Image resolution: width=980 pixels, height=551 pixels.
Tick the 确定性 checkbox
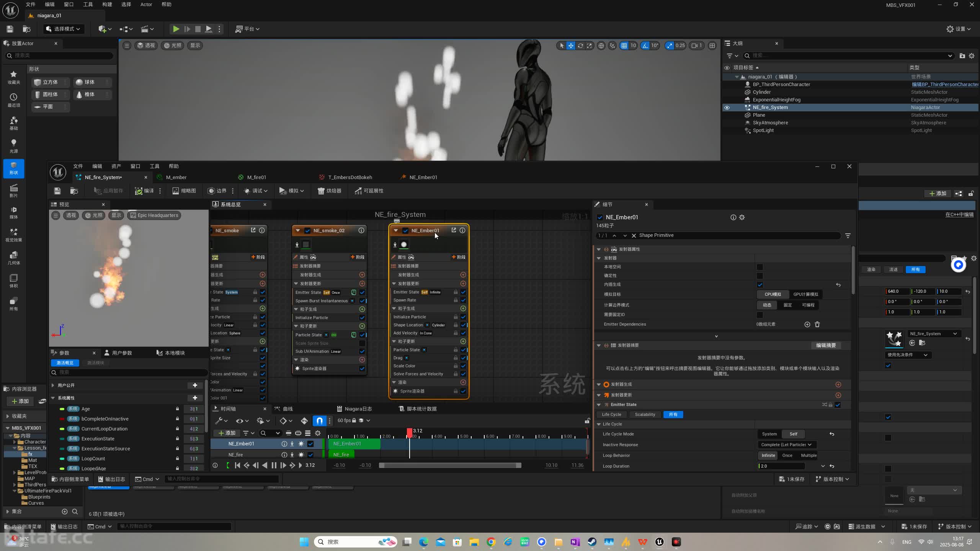pyautogui.click(x=760, y=276)
